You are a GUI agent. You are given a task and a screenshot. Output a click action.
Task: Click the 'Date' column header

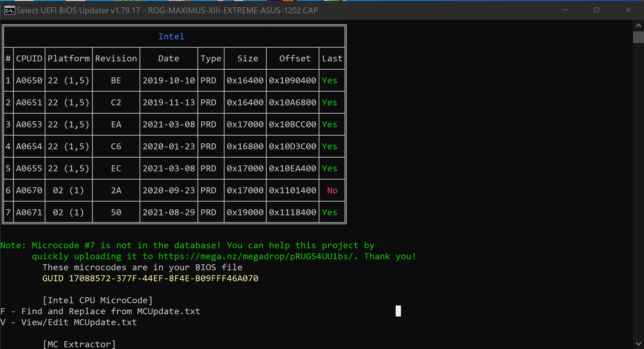[x=169, y=58]
